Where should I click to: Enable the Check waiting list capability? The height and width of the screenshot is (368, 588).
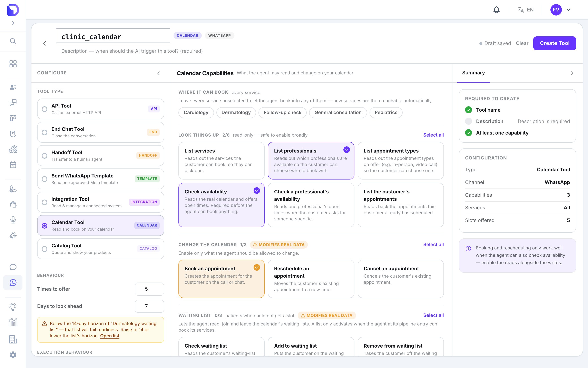click(221, 347)
